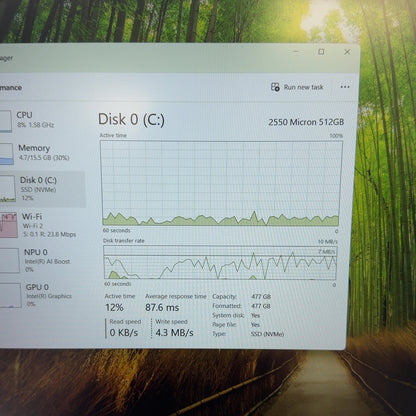Click the Run new task button
Image resolution: width=416 pixels, height=416 pixels.
pos(297,87)
